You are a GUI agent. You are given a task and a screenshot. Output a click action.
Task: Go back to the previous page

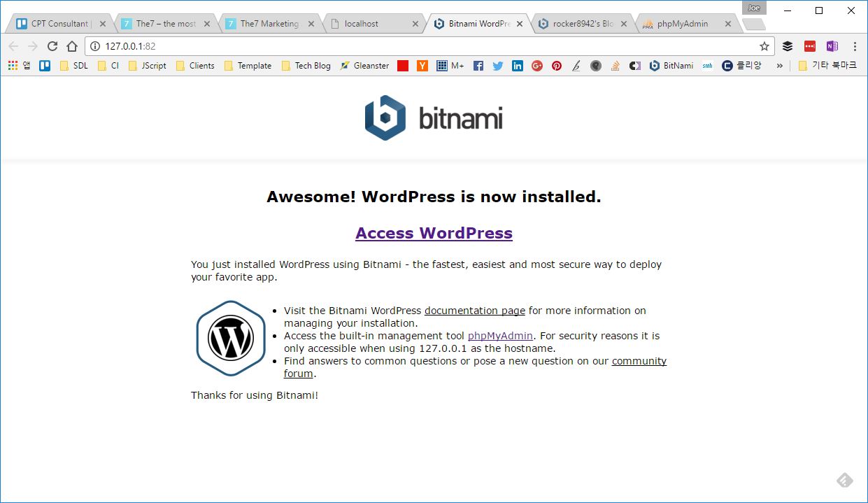pos(13,46)
